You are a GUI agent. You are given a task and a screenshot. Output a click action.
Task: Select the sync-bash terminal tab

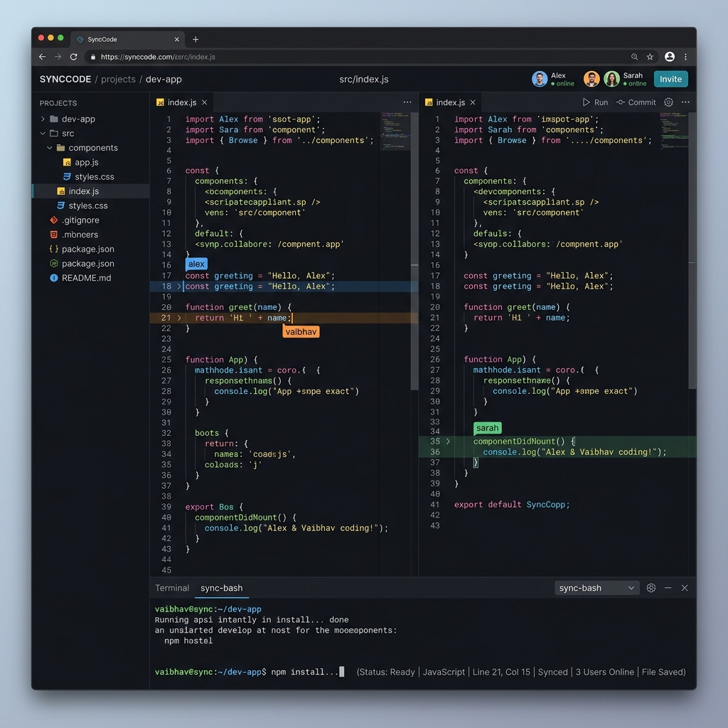pyautogui.click(x=222, y=588)
